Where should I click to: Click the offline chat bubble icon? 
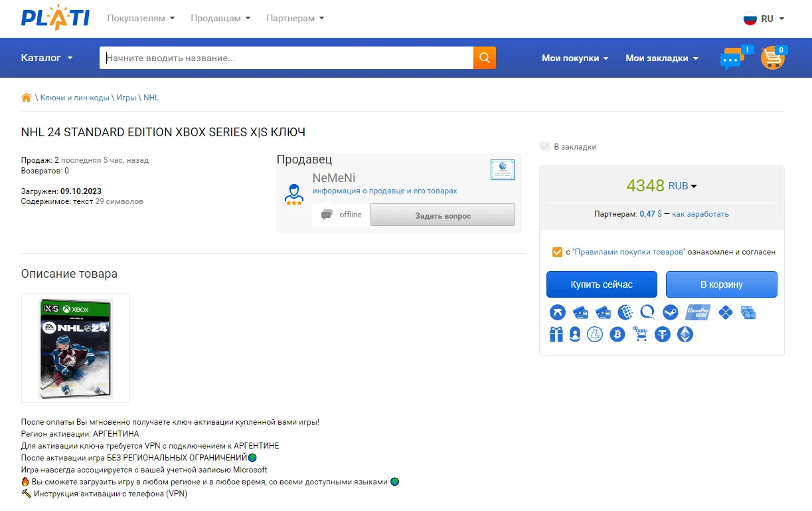(x=327, y=215)
